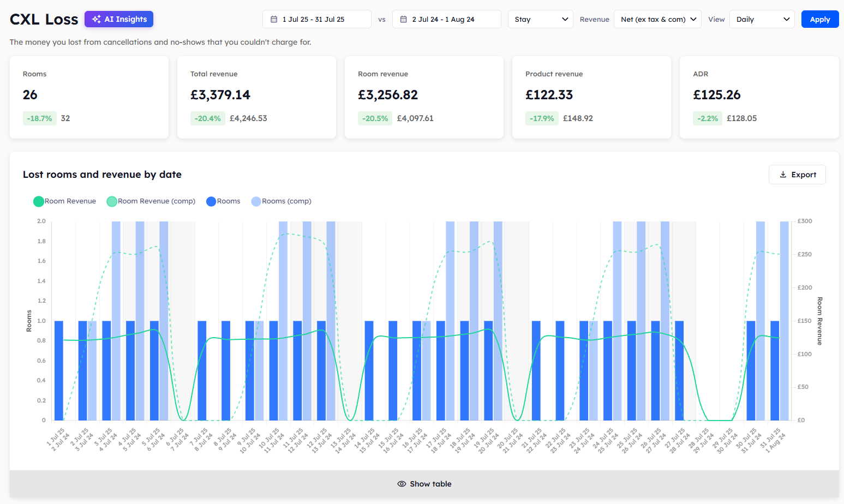Viewport: 844px width, 504px height.
Task: Click the download icon on Export button
Action: [783, 175]
